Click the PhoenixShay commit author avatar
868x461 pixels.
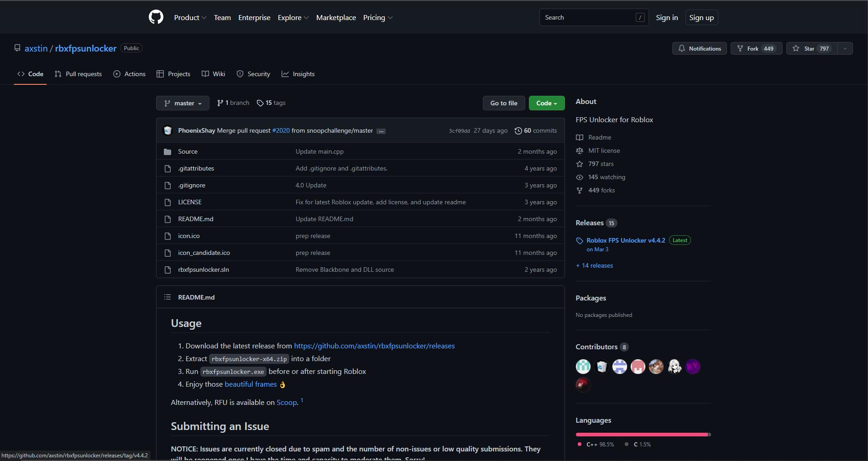click(167, 130)
